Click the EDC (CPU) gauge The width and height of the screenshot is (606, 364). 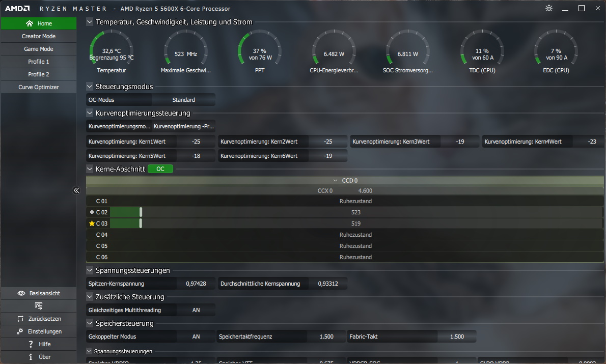pos(556,52)
